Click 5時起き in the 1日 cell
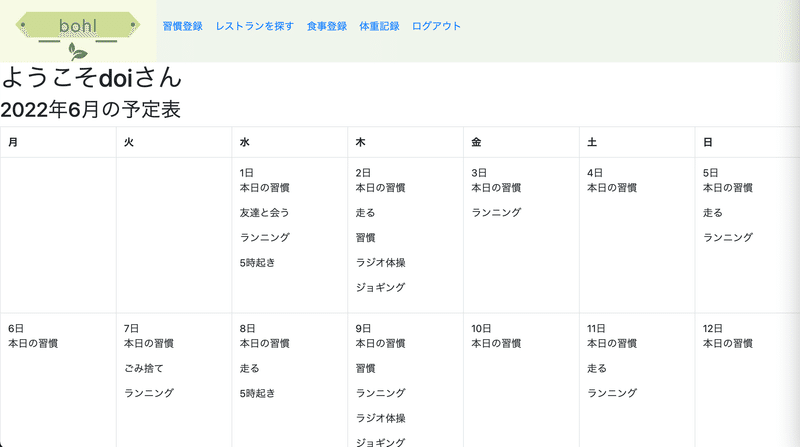Screen dimensions: 800x447 click(257, 263)
